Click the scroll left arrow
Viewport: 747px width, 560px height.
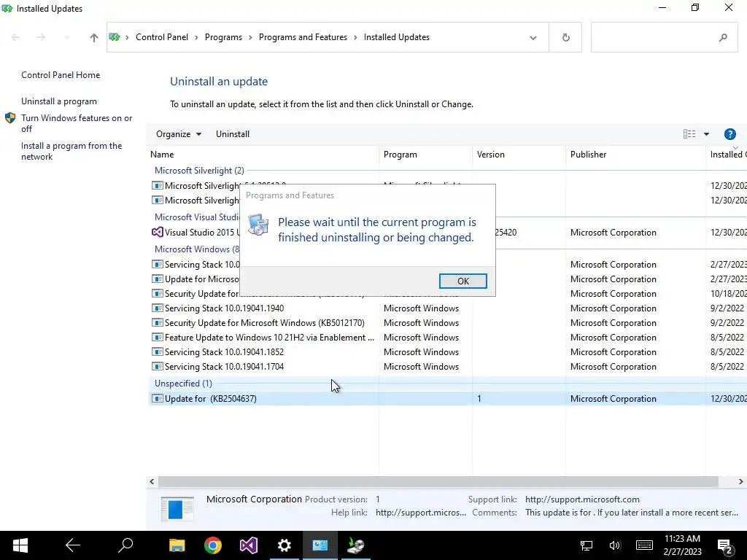pos(152,481)
